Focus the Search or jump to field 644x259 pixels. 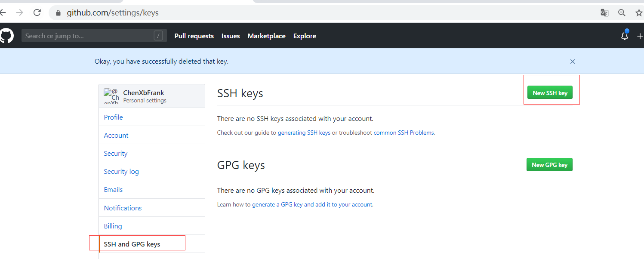(94, 36)
